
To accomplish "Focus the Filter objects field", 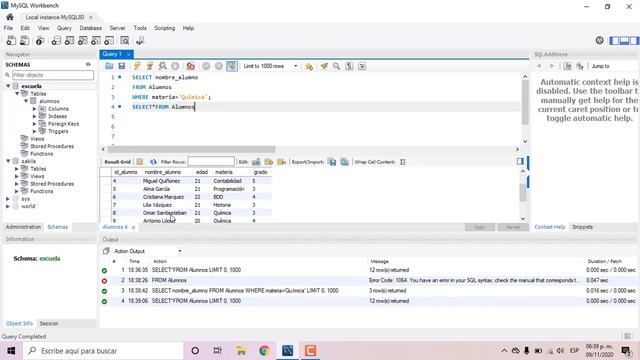I will (53, 75).
